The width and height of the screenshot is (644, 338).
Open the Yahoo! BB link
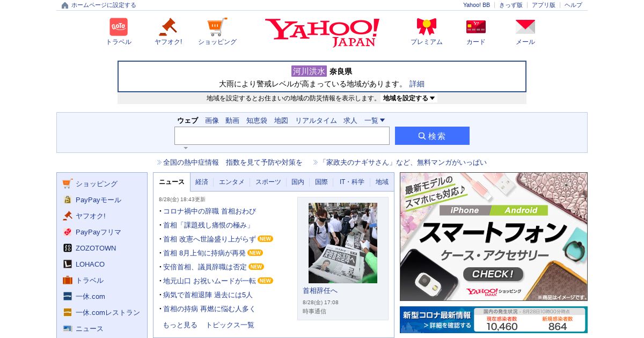coord(477,5)
